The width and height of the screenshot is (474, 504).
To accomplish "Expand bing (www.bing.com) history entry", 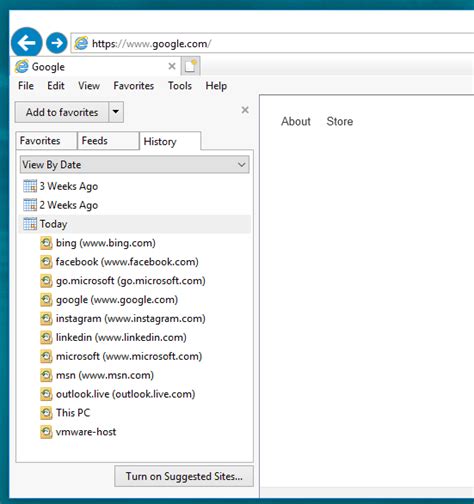I will [106, 243].
